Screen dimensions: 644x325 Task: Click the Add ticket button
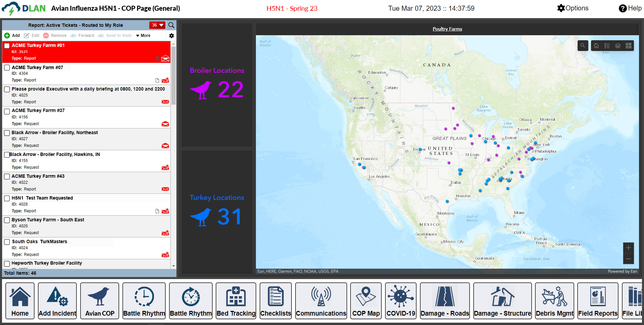pos(12,36)
